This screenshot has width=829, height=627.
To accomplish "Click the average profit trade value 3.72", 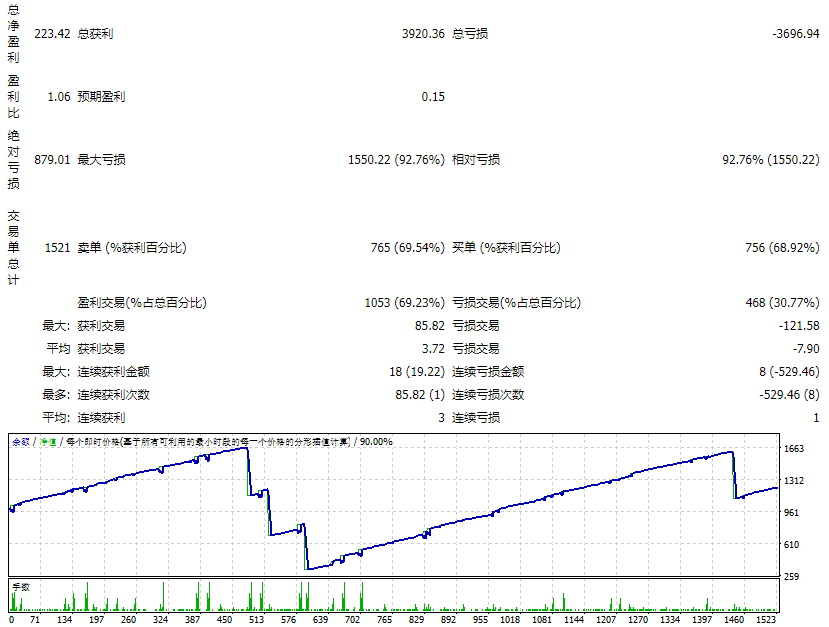I will tap(433, 349).
